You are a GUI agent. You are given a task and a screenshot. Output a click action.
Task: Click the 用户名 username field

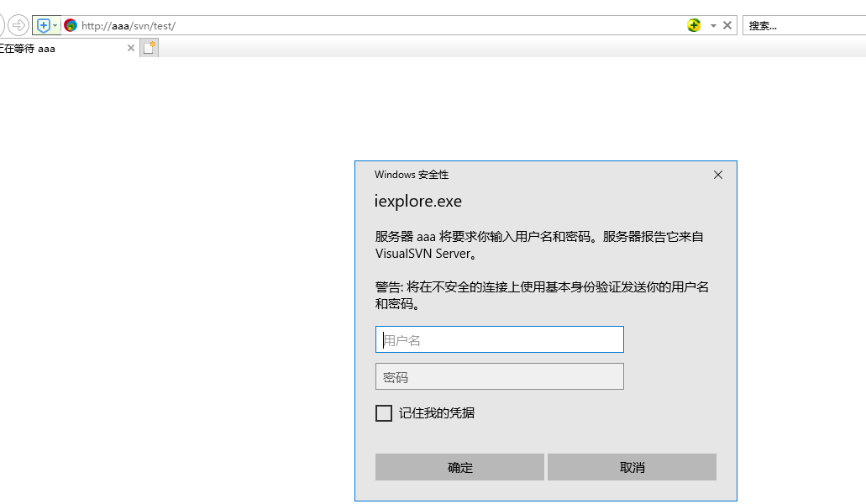(x=499, y=339)
